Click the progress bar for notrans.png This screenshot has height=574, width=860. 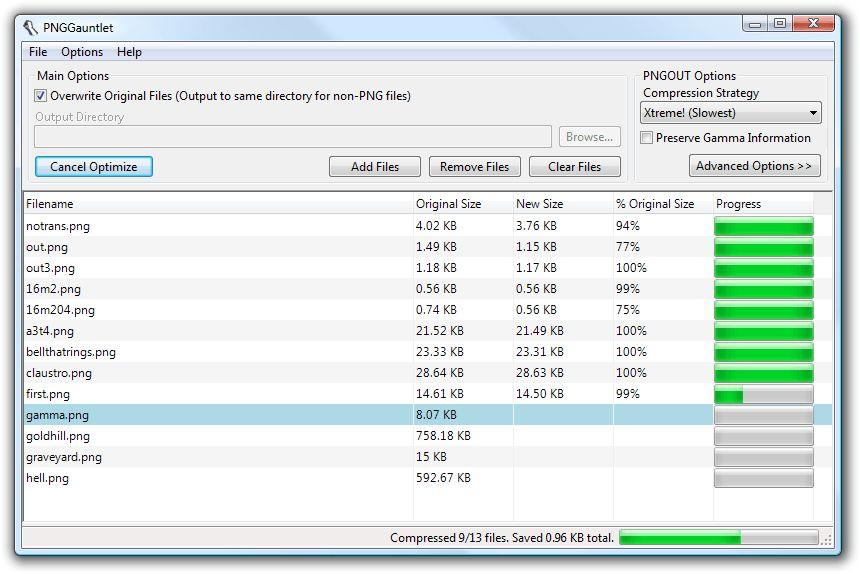point(763,226)
